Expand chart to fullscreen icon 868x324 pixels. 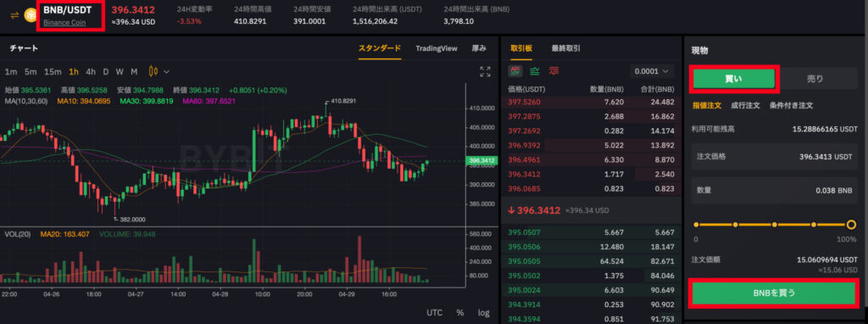[x=485, y=71]
